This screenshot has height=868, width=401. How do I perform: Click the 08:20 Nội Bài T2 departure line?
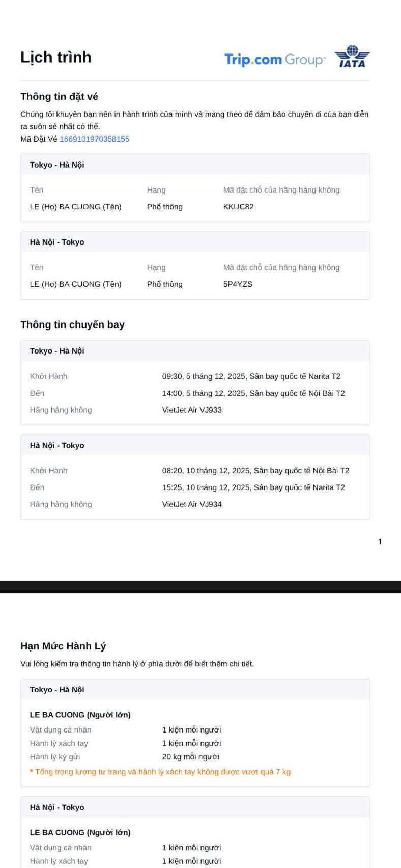click(255, 471)
